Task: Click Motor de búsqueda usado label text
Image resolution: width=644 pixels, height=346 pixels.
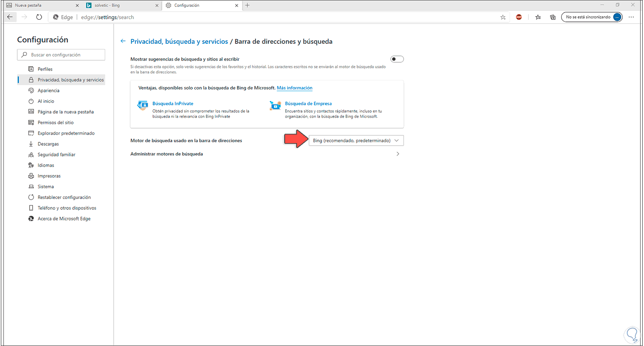Action: (186, 141)
